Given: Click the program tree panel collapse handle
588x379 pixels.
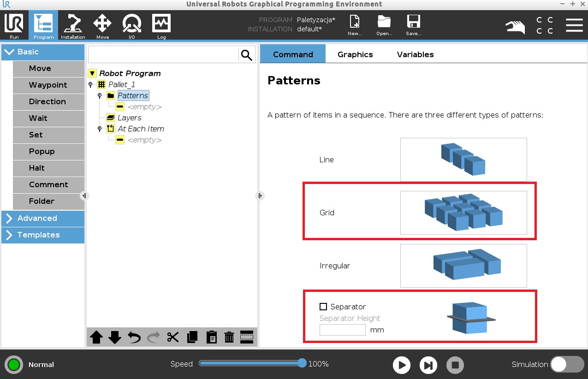Looking at the screenshot, I should 260,196.
